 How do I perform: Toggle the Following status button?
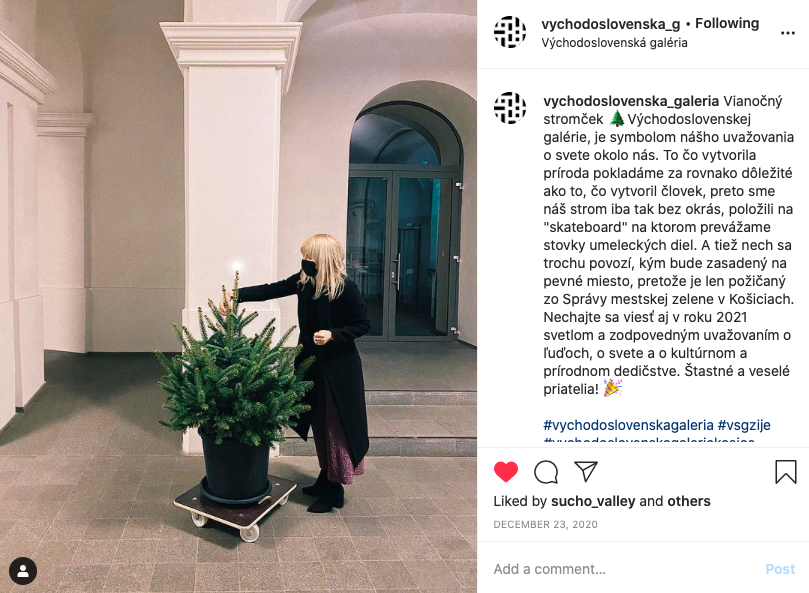(x=727, y=24)
